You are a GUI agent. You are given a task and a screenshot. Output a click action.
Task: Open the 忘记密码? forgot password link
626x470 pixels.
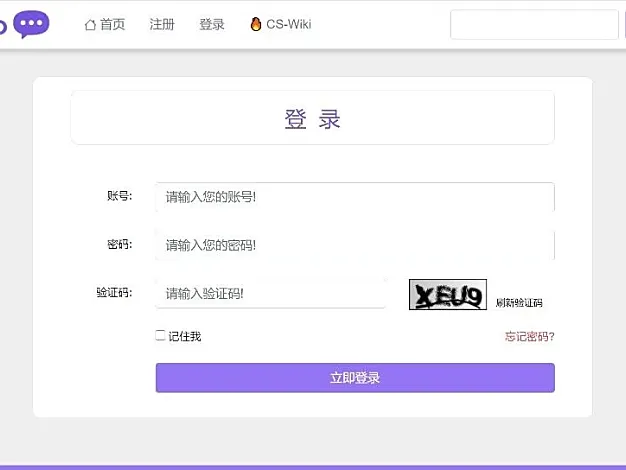pos(529,336)
